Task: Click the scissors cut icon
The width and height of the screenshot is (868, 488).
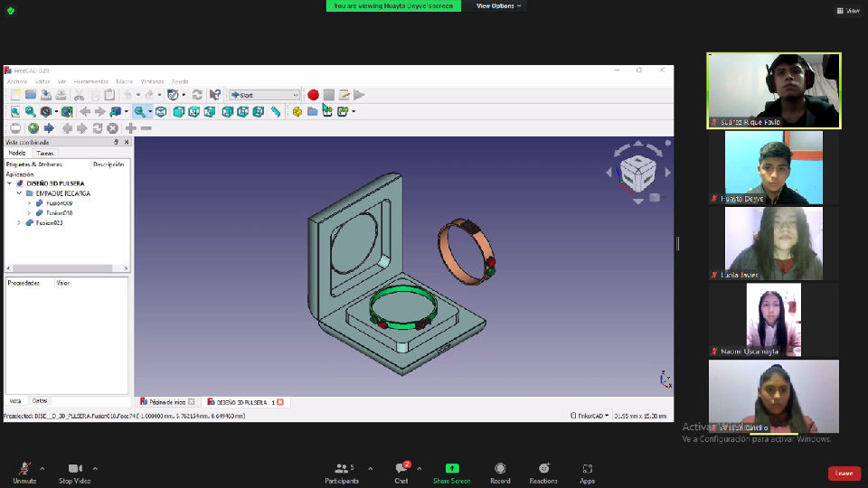Action: coord(79,95)
